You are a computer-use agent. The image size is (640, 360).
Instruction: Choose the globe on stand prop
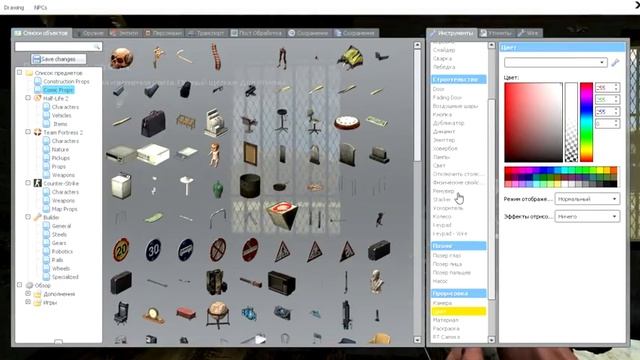click(218, 314)
